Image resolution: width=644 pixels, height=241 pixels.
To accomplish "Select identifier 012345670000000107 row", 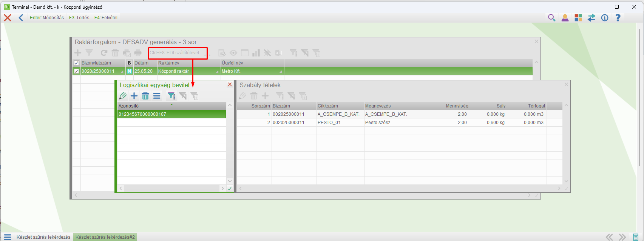I will pyautogui.click(x=172, y=114).
